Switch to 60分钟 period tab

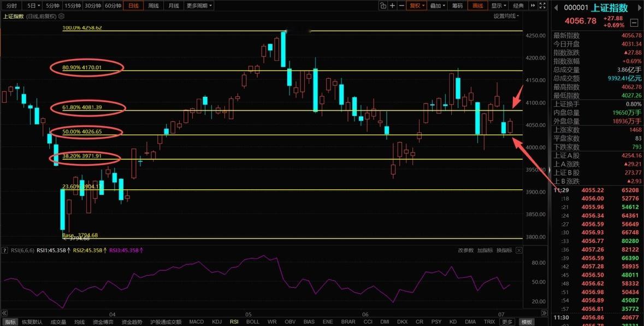pyautogui.click(x=113, y=6)
